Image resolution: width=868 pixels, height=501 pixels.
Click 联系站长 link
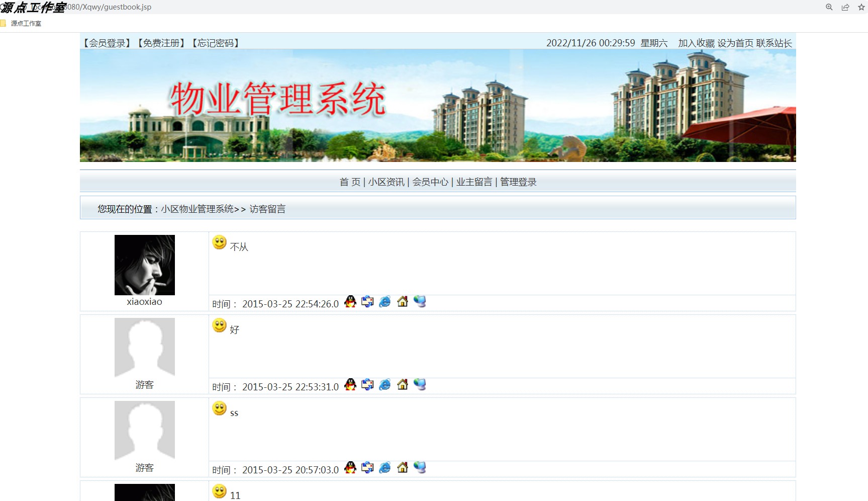click(x=774, y=43)
